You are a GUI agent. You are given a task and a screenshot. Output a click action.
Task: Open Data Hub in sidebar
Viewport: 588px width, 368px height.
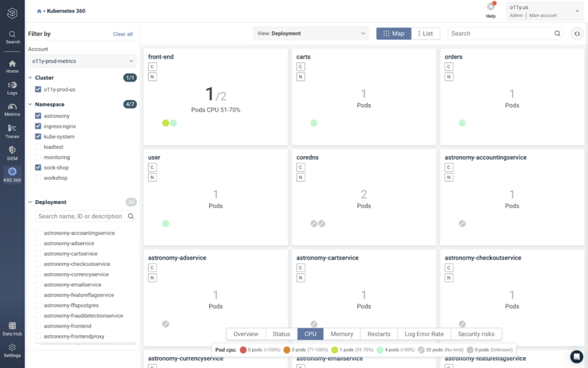pos(12,328)
